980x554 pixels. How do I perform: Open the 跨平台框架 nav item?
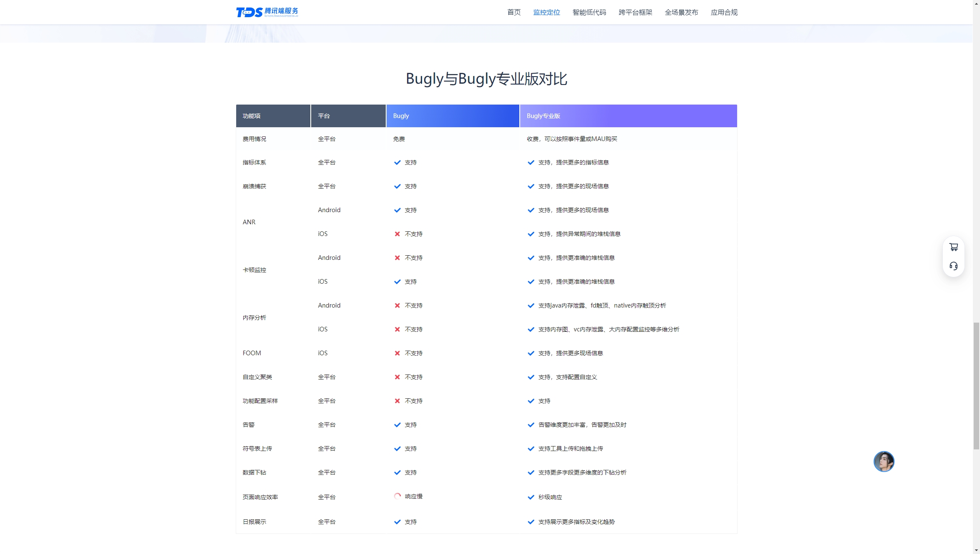pyautogui.click(x=635, y=12)
